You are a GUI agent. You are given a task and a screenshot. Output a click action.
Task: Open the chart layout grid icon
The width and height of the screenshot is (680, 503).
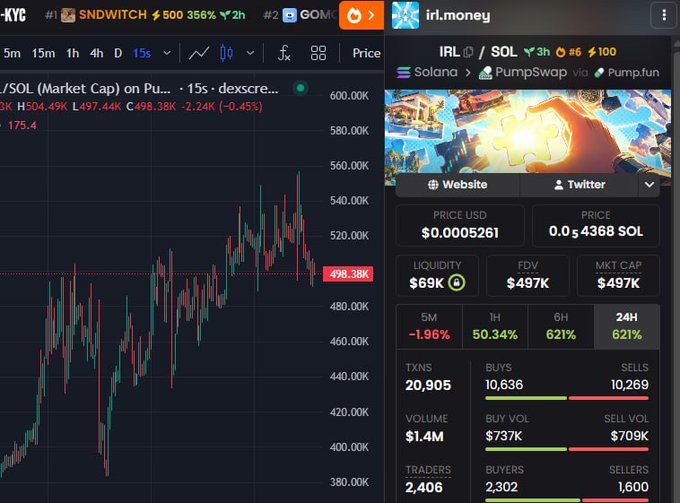(x=318, y=53)
